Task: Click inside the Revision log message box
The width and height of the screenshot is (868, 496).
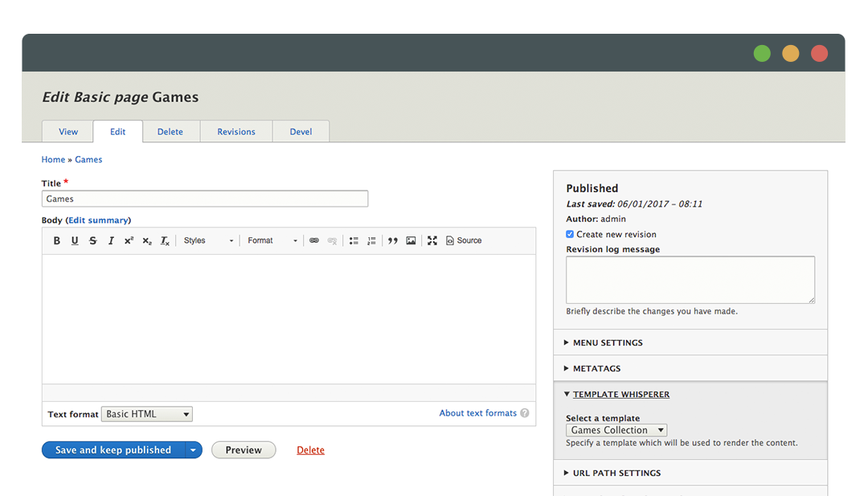Action: point(690,279)
